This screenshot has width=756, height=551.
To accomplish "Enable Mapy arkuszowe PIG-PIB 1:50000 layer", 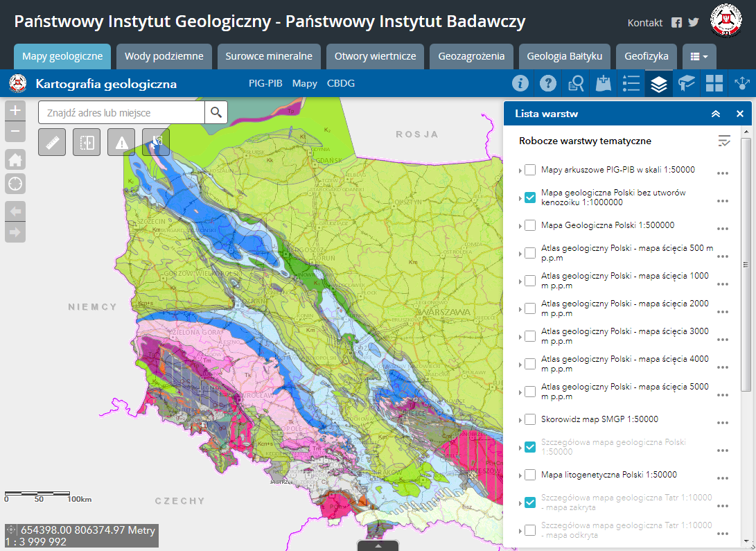I will click(530, 170).
